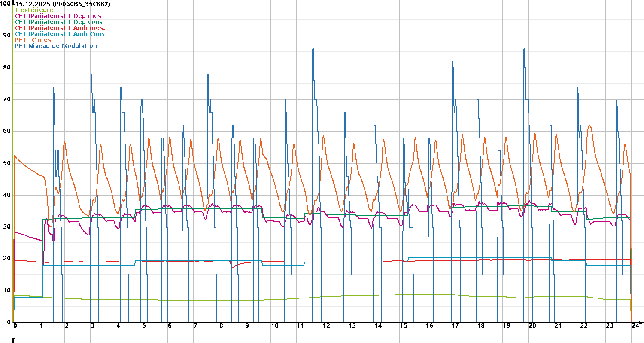This screenshot has height=343, width=644.
Task: Click the orange TC mes peak near hour 22
Action: point(589,126)
